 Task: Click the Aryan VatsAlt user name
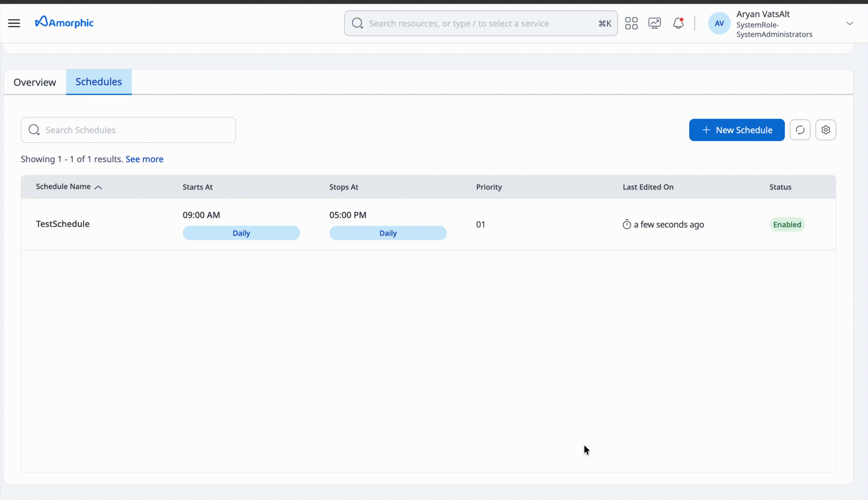(x=763, y=14)
